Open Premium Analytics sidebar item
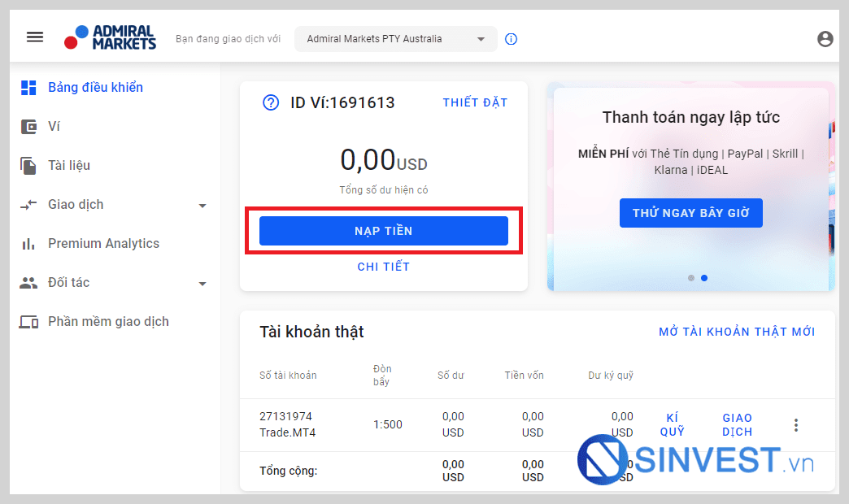Screen dimensions: 849x504 (104, 244)
